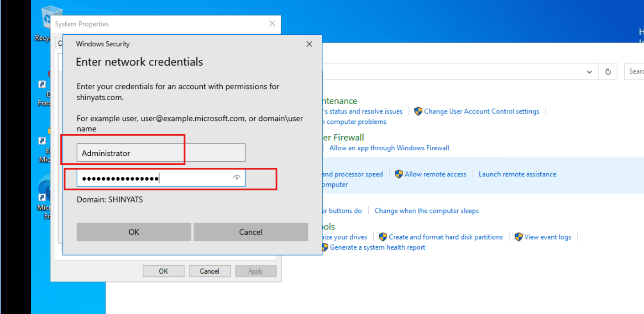
Task: Reveal the password with the eye icon
Action: click(236, 178)
